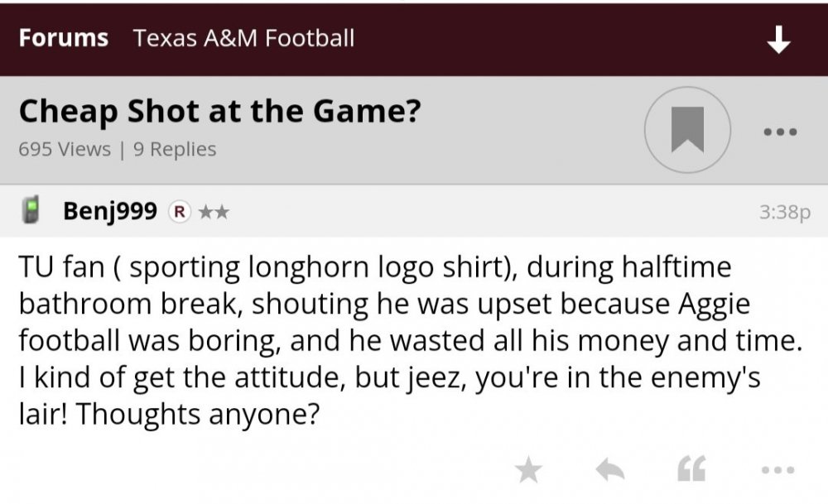
Task: Star Benj999's post
Action: tap(527, 471)
